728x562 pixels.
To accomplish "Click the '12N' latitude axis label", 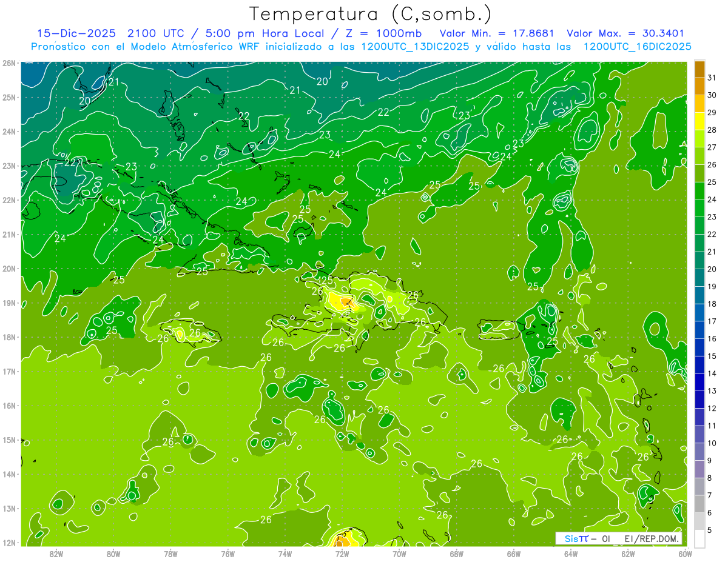I will point(9,543).
